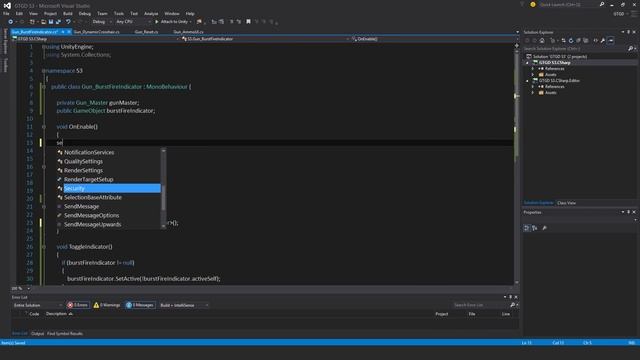Click the Quick Launch search field
This screenshot has width=640, height=360.
568,4
